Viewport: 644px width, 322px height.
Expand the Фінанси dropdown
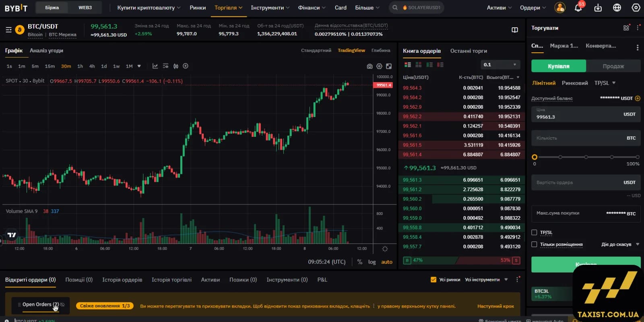312,8
